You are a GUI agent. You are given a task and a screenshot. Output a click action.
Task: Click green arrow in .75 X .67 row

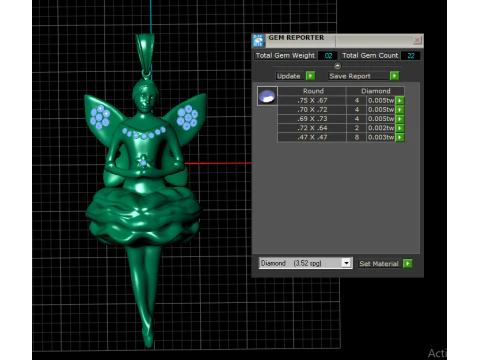(x=400, y=100)
